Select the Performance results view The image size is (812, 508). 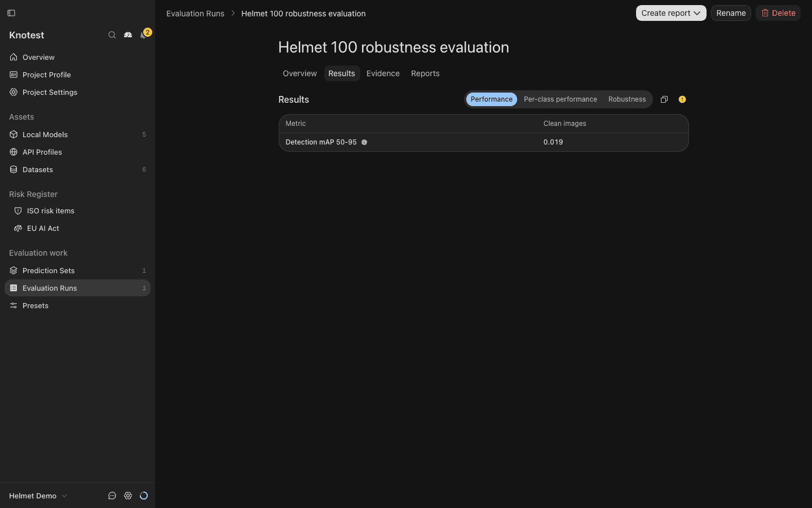click(492, 99)
